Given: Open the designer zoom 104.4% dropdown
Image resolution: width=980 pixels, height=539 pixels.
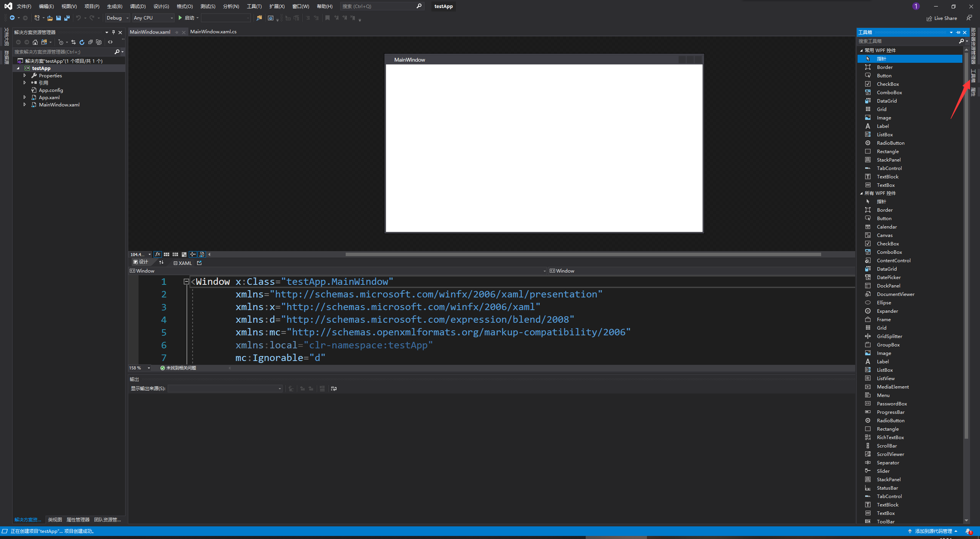Looking at the screenshot, I should pos(139,254).
